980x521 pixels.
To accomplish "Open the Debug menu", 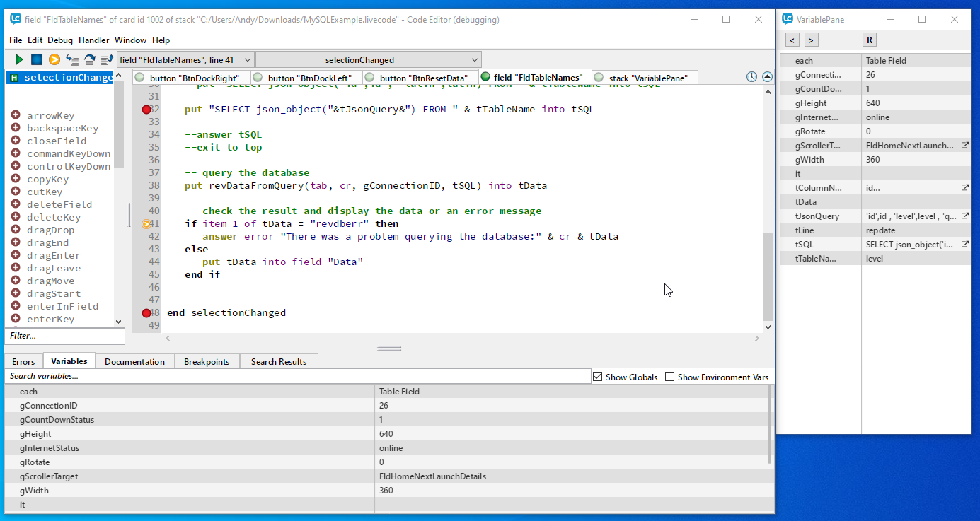I will pos(60,40).
